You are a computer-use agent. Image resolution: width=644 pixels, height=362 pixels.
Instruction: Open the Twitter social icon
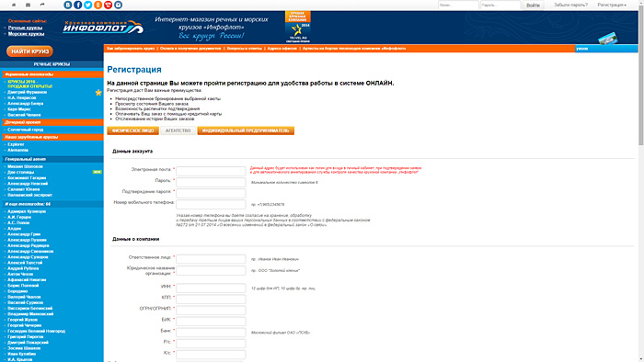point(88,5)
